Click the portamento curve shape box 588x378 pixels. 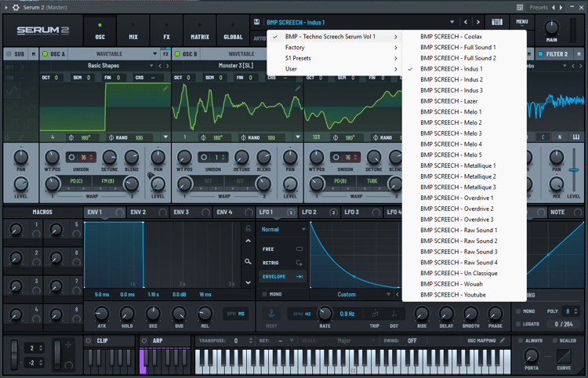click(564, 356)
